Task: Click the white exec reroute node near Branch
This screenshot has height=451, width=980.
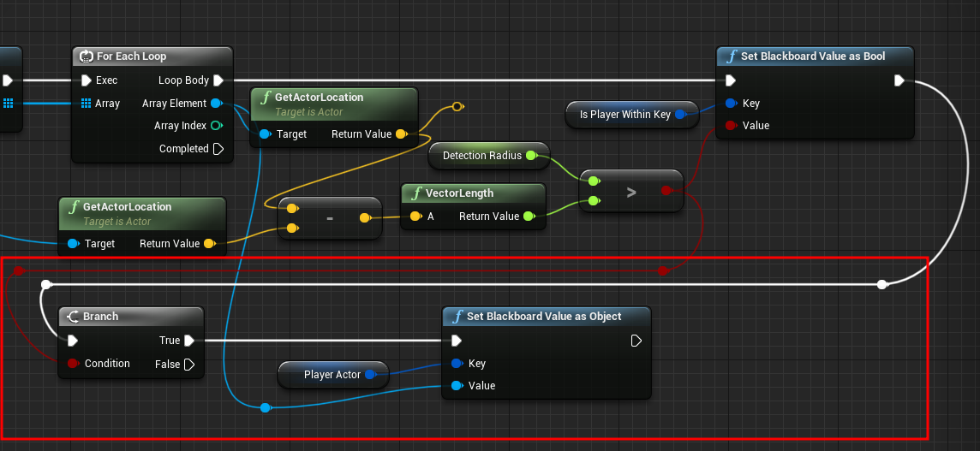Action: 45,285
